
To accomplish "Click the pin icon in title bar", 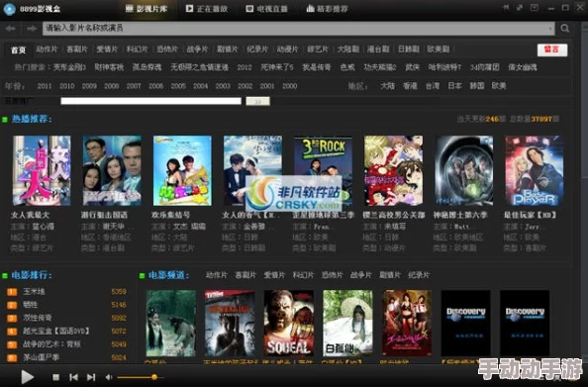I will [x=506, y=8].
